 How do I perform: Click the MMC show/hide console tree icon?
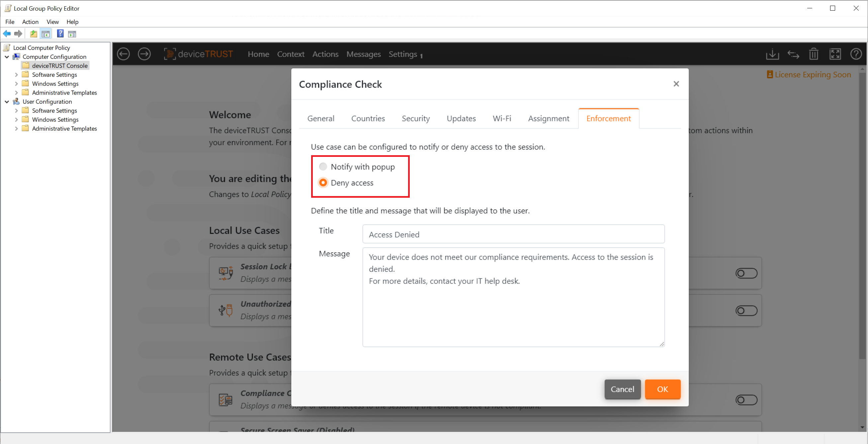45,33
